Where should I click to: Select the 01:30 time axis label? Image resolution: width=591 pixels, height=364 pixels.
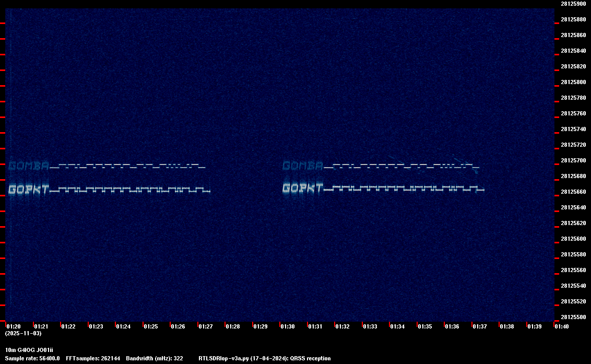(x=288, y=326)
